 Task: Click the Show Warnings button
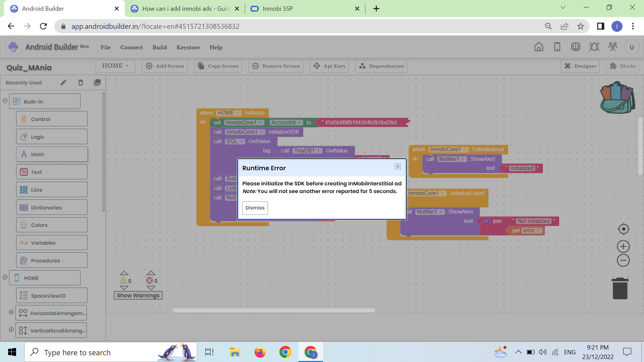click(138, 295)
